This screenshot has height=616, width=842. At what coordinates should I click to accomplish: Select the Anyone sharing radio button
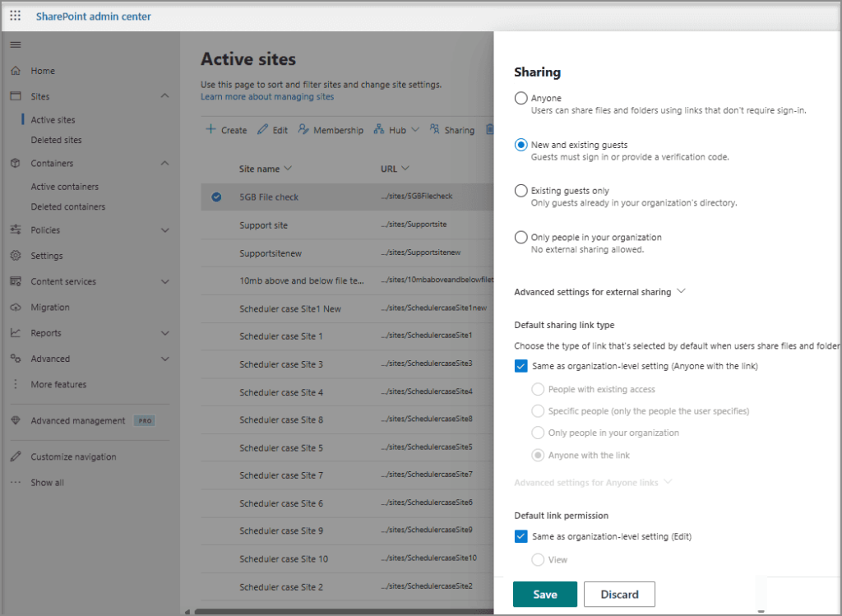(x=520, y=97)
